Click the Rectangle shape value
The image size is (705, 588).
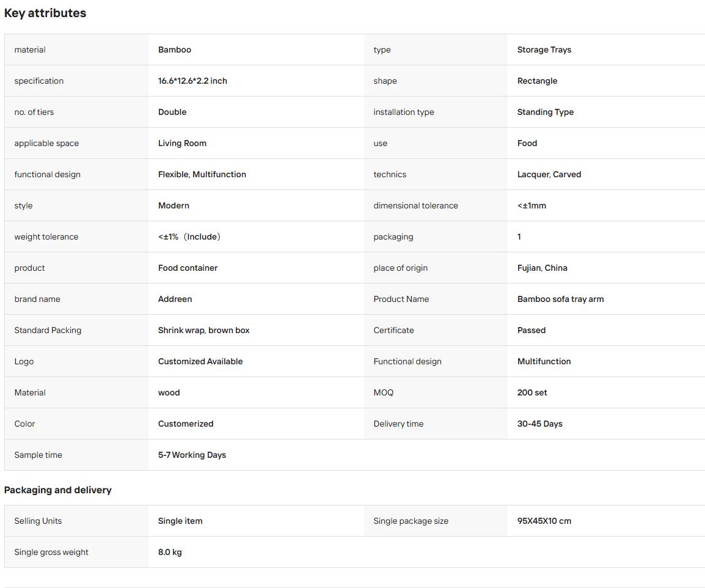[x=537, y=81]
